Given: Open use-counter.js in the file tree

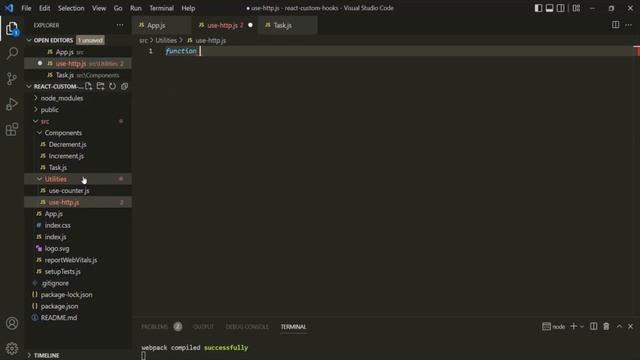Looking at the screenshot, I should (69, 191).
